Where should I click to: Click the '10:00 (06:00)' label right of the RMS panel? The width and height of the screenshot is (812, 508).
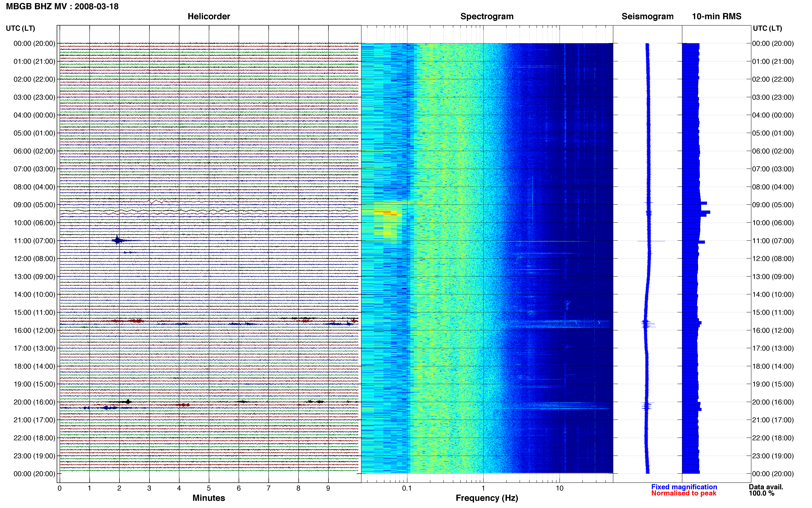(773, 223)
